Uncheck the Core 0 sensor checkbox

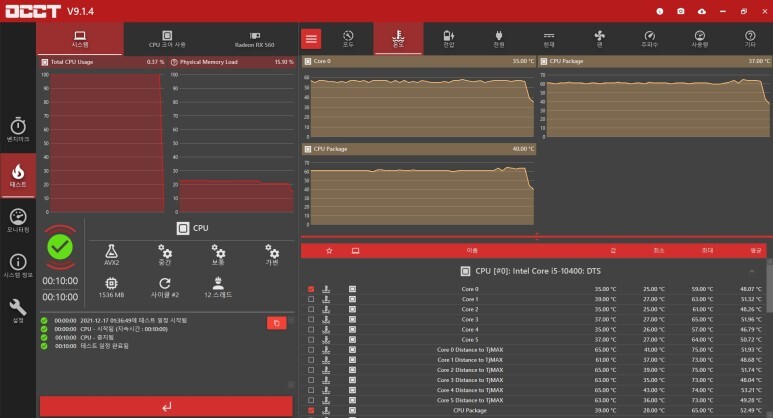pos(311,289)
